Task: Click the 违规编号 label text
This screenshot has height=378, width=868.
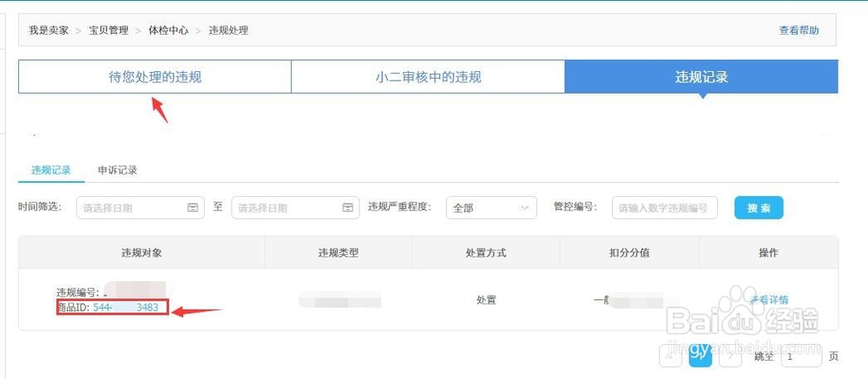Action: [x=78, y=292]
